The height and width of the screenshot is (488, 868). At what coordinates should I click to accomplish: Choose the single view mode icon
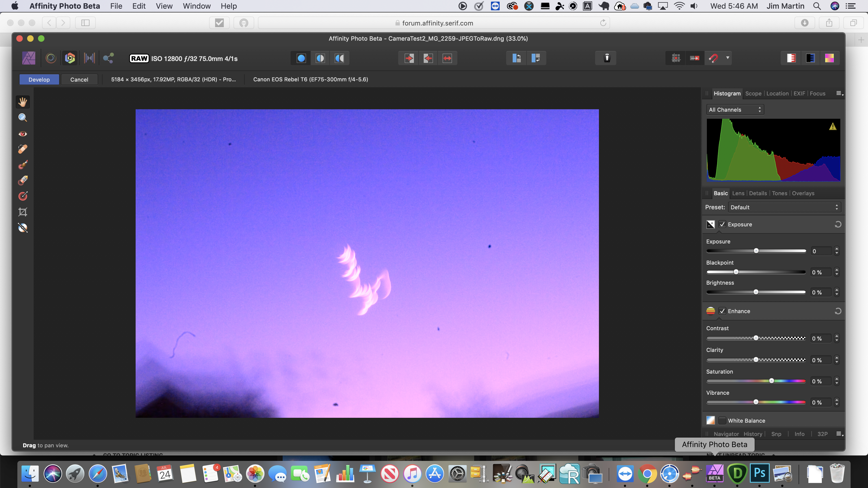pyautogui.click(x=301, y=58)
